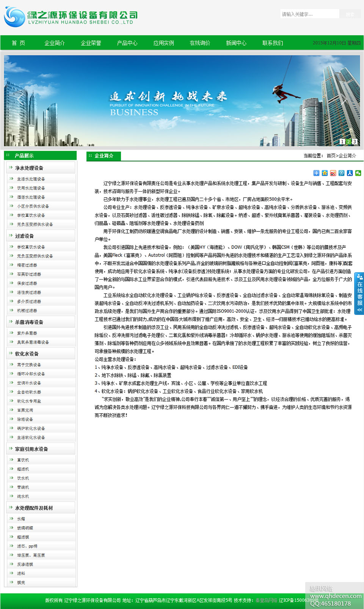Select 富莱克阀 in sidebar

tap(25, 410)
